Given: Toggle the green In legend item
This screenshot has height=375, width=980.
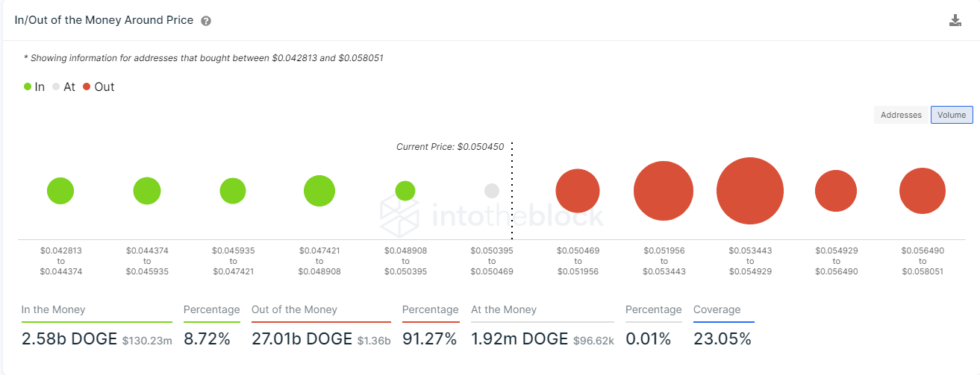Looking at the screenshot, I should (34, 86).
